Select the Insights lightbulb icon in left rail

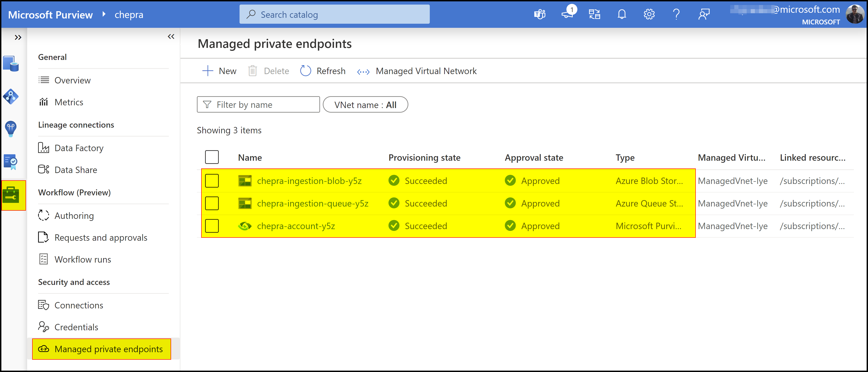click(x=11, y=129)
